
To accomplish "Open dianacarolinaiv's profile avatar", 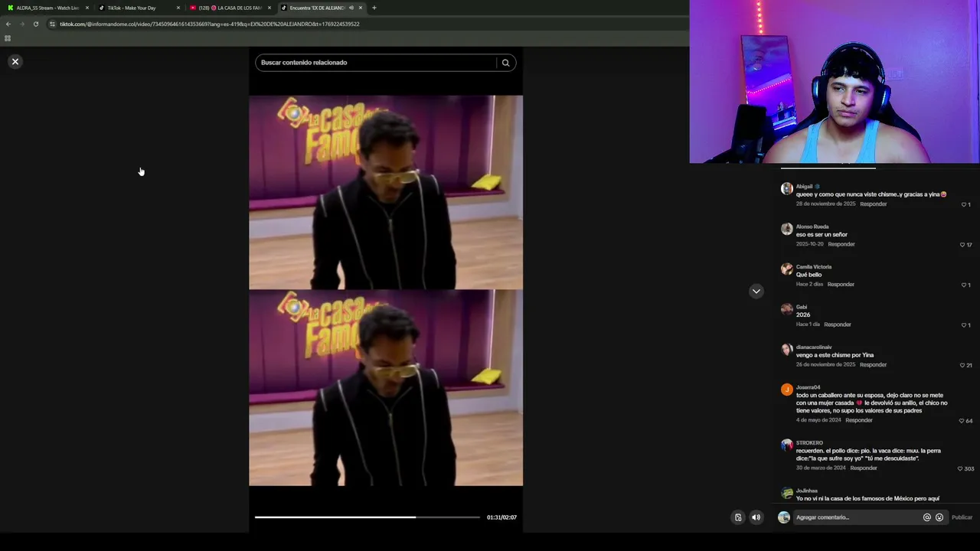I will click(786, 349).
